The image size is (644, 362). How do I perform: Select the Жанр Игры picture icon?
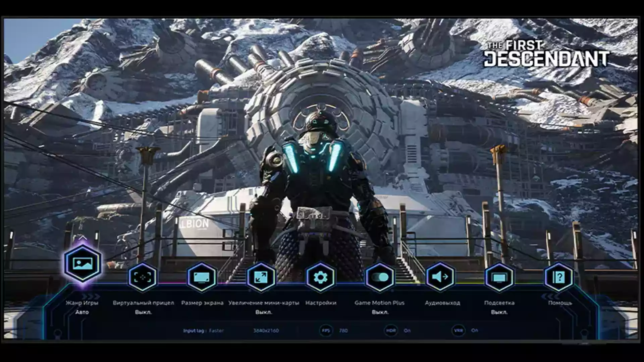tap(82, 263)
